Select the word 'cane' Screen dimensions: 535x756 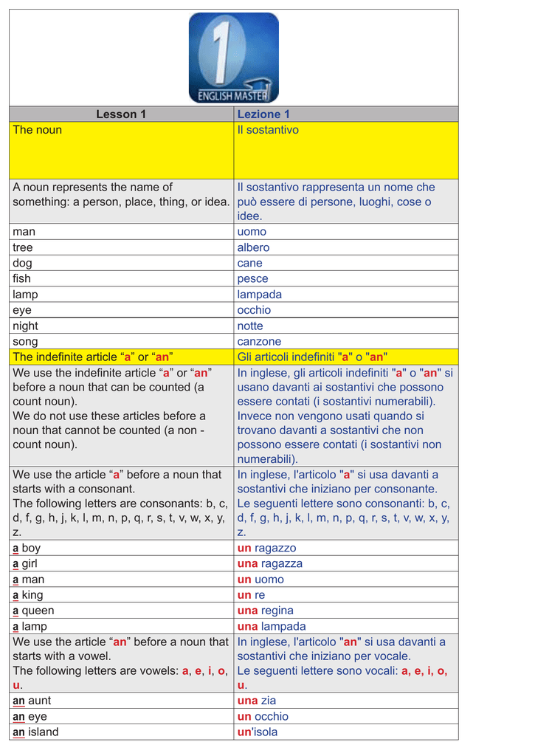pos(249,264)
